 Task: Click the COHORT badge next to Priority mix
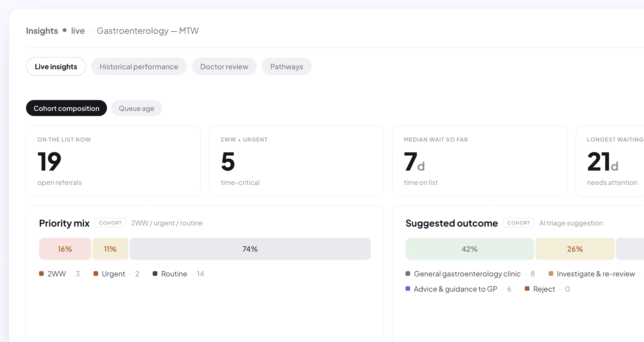(110, 223)
